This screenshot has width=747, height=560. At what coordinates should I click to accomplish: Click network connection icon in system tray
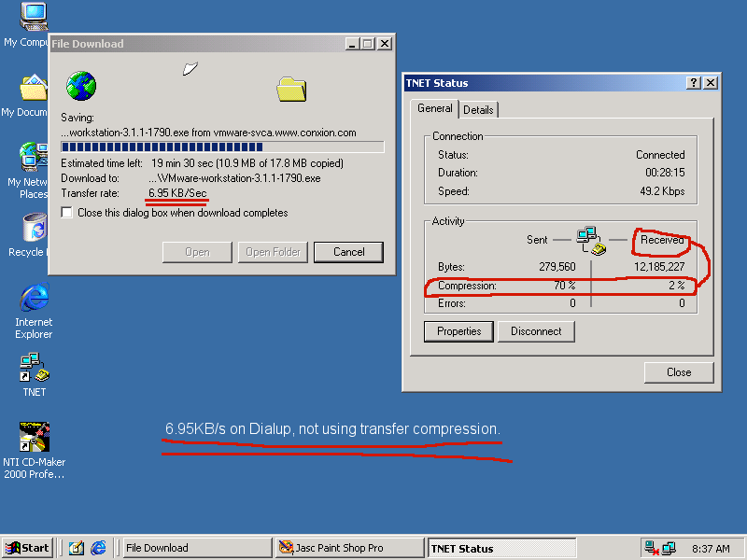point(669,548)
